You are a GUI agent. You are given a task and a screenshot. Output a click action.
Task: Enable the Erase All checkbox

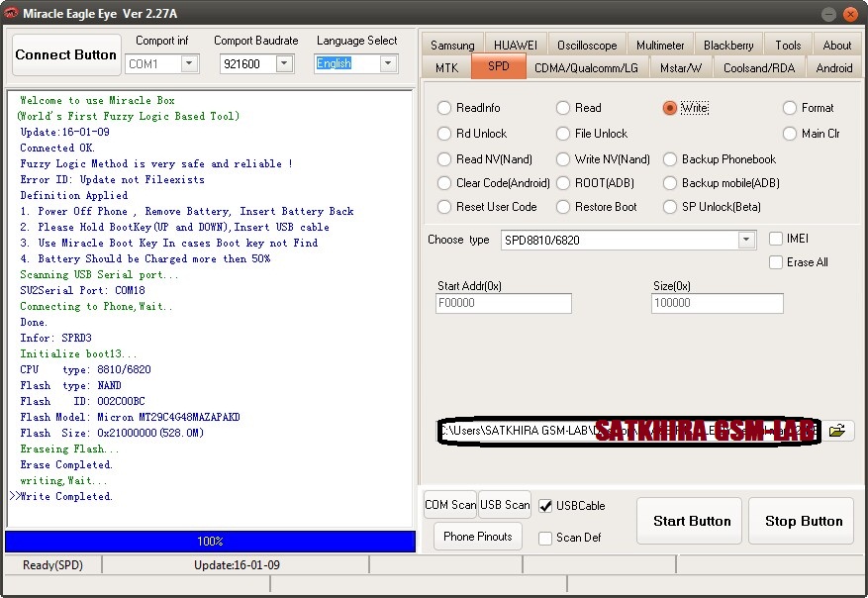776,262
